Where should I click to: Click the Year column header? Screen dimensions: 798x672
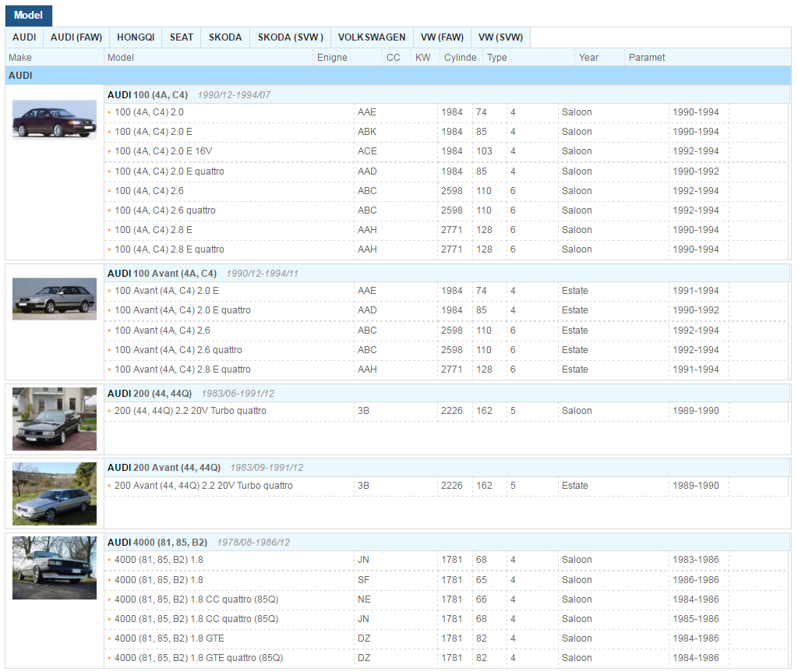[589, 58]
